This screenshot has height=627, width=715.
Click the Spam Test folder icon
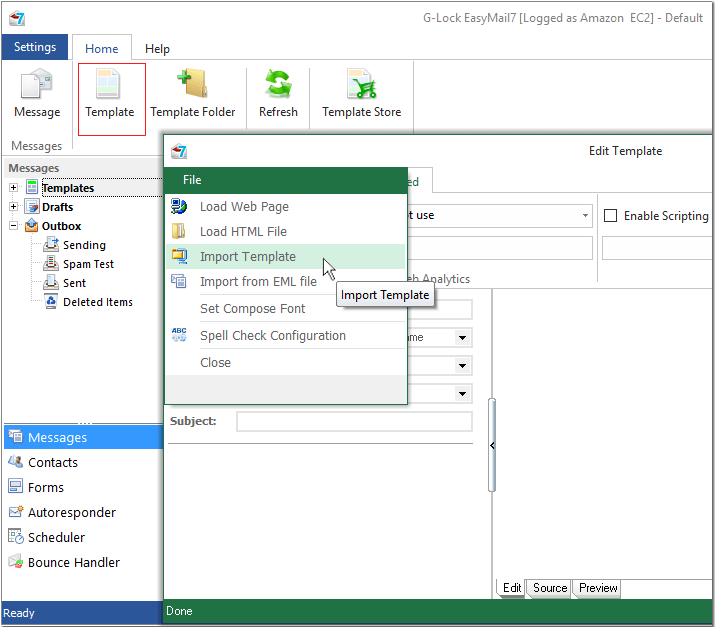coord(51,264)
